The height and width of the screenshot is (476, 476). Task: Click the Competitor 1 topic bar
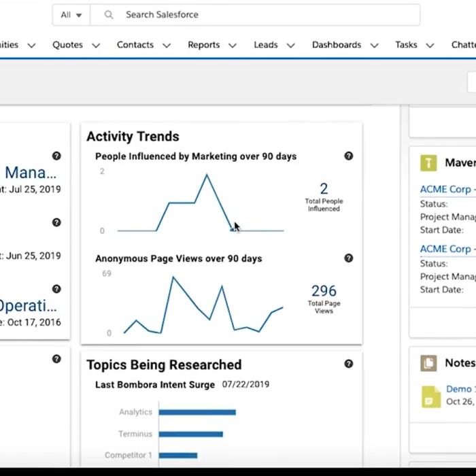coord(178,456)
